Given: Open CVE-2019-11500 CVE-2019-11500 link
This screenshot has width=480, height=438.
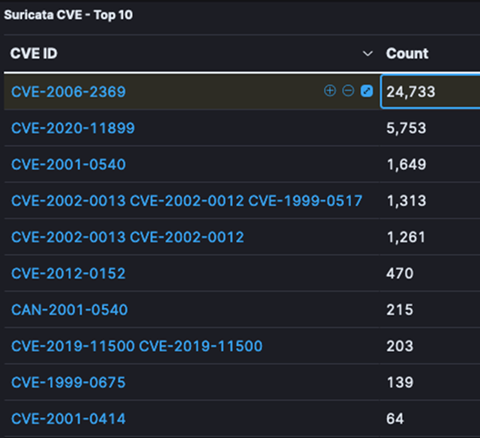Looking at the screenshot, I should [137, 346].
